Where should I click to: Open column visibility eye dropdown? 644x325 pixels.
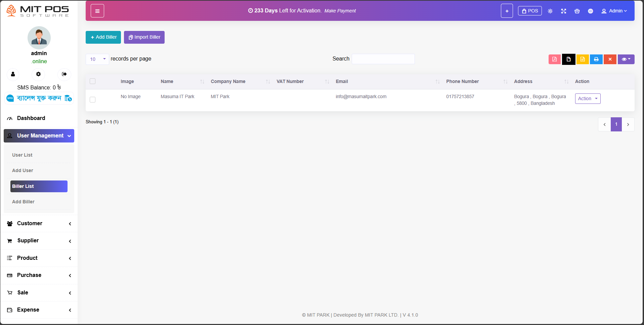coord(626,59)
